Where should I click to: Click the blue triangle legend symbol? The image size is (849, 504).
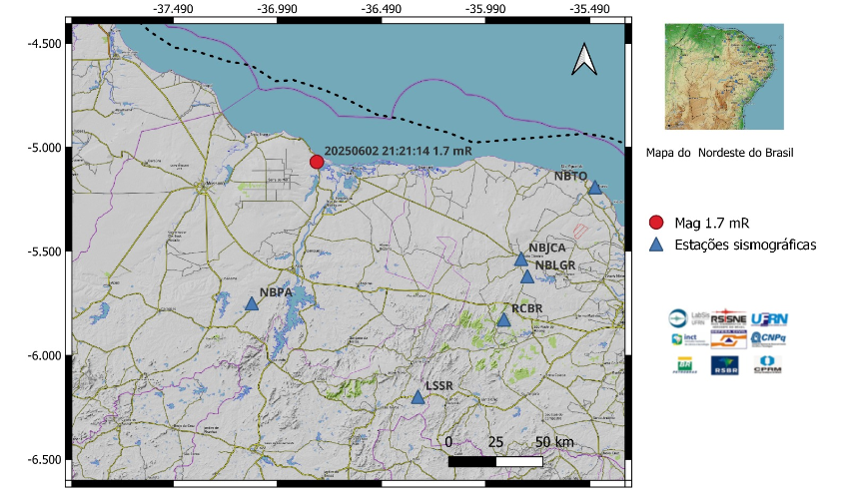pos(656,245)
